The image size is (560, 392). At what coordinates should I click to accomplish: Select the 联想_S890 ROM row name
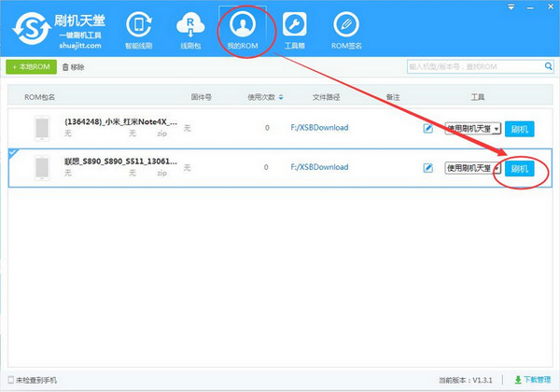tap(120, 161)
